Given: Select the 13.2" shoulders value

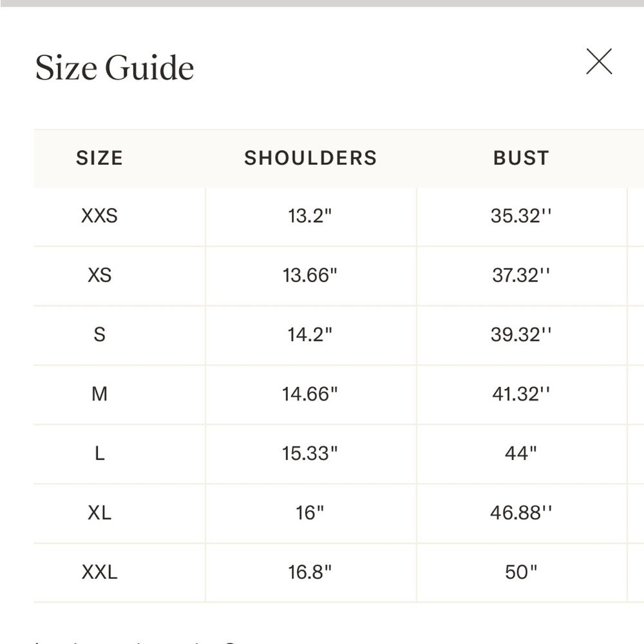Looking at the screenshot, I should point(310,216).
